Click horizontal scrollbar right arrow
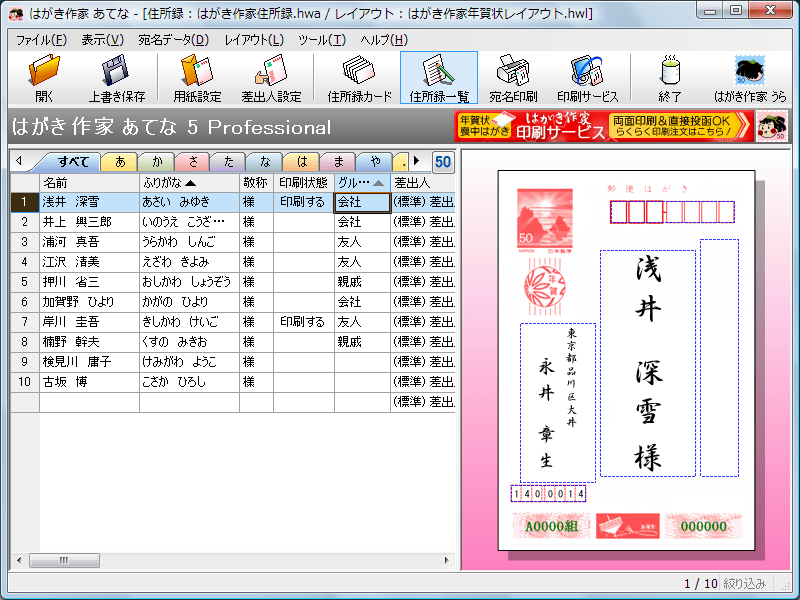This screenshot has height=600, width=800. tap(447, 560)
